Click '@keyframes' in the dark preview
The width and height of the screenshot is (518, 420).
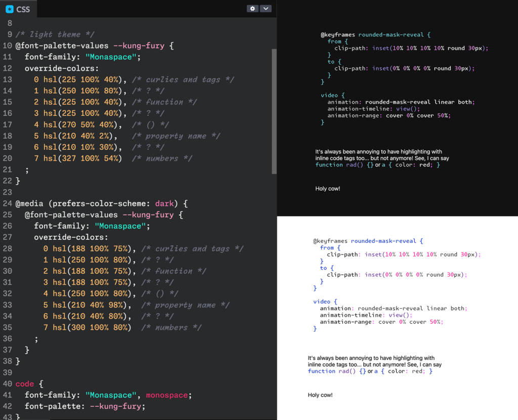coord(337,35)
